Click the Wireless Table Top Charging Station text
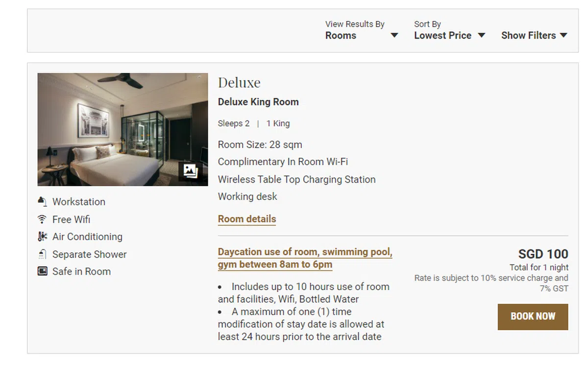Viewport: 588px width, 365px height. pyautogui.click(x=296, y=179)
